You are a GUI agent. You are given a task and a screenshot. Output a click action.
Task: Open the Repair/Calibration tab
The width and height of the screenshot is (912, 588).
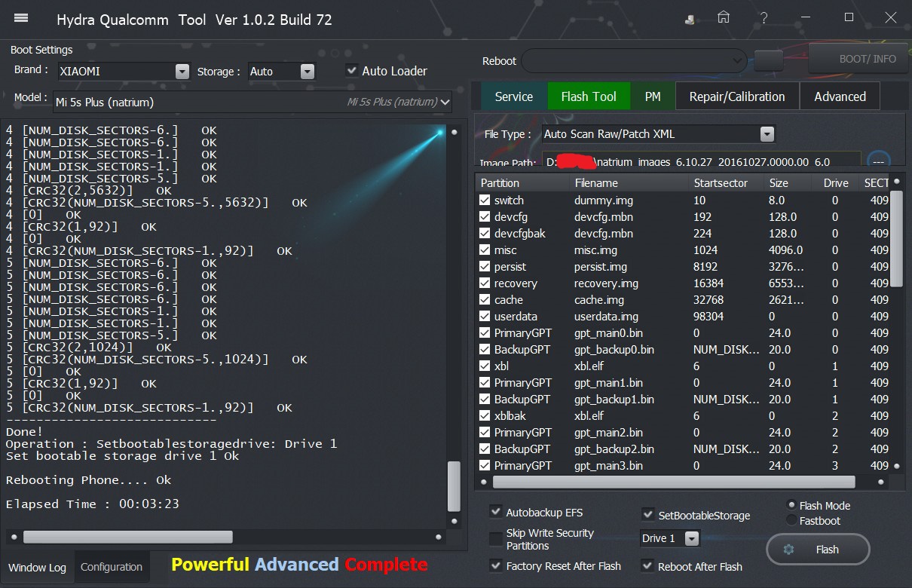pos(737,96)
